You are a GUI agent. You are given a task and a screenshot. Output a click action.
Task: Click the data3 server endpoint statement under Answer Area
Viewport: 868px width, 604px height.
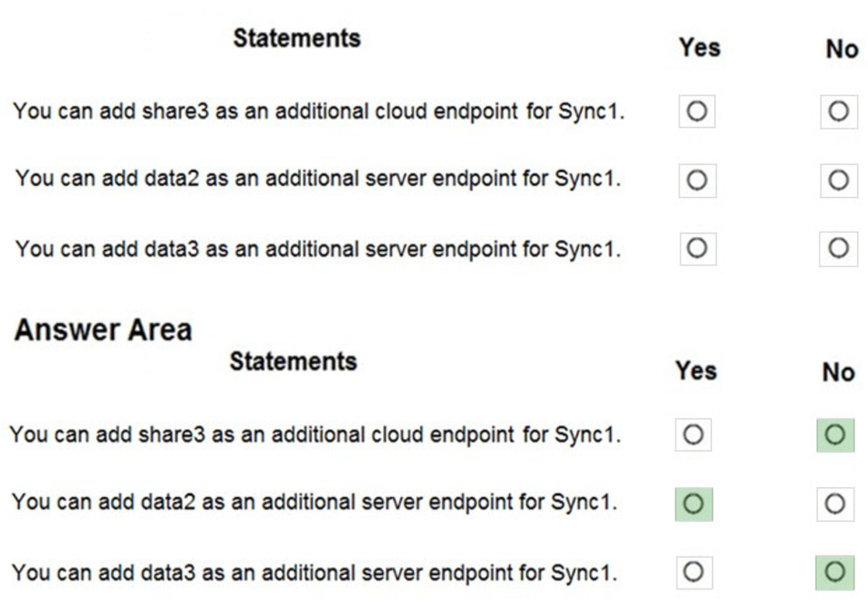point(315,572)
